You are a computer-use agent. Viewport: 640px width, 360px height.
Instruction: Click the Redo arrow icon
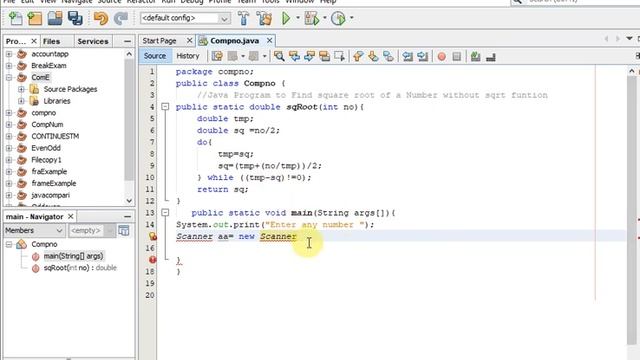coord(121,18)
